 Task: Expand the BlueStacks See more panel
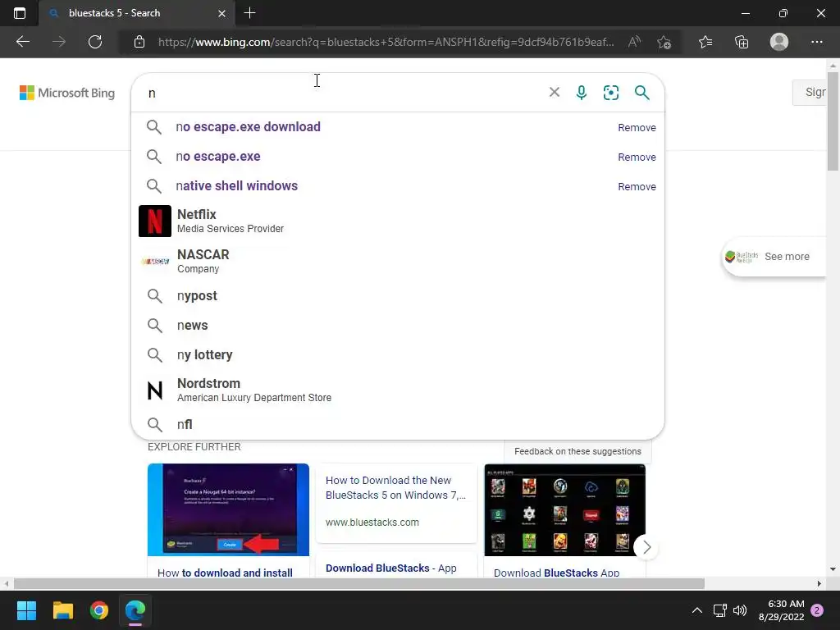[774, 257]
